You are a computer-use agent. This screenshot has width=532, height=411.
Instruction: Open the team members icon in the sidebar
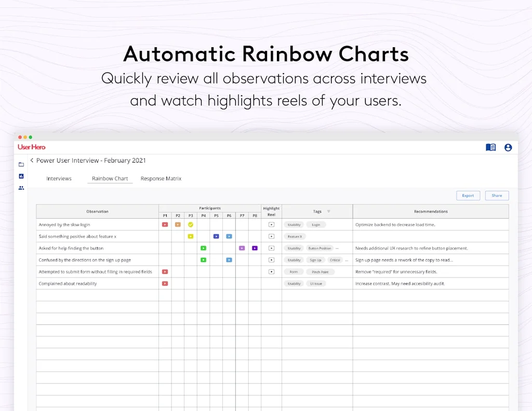[21, 188]
